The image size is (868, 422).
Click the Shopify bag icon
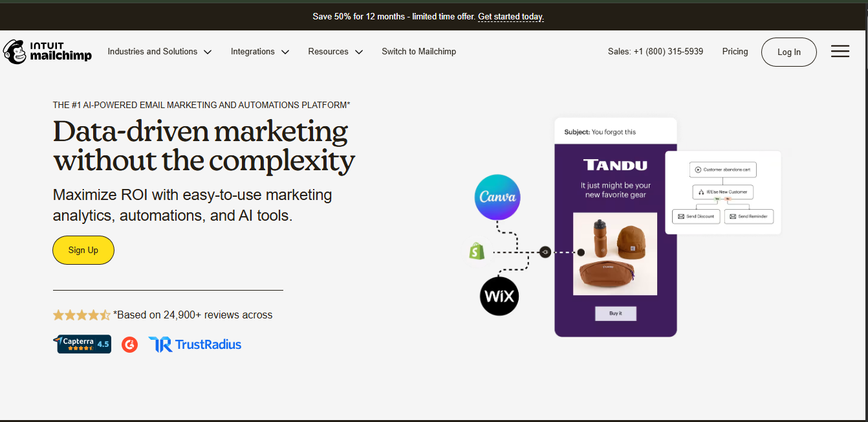coord(477,251)
